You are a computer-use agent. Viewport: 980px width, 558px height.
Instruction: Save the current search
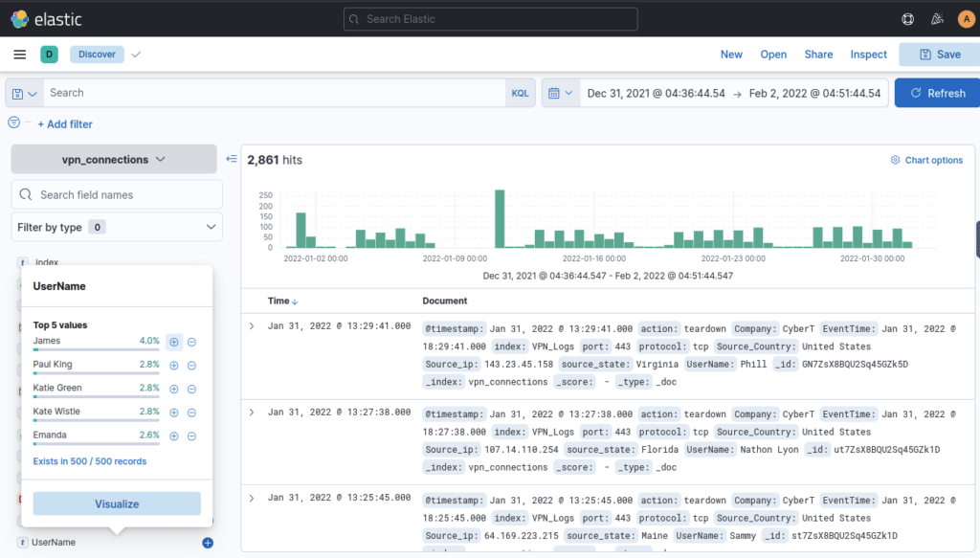tap(940, 55)
